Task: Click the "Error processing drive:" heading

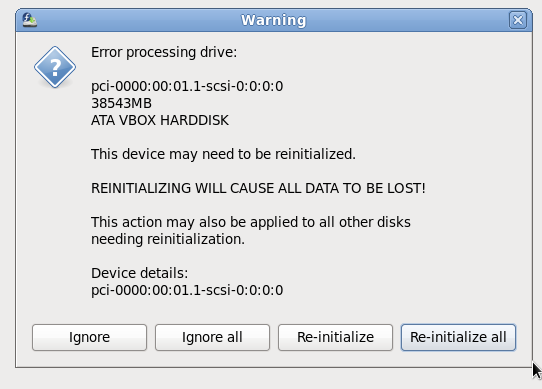Action: [x=164, y=53]
